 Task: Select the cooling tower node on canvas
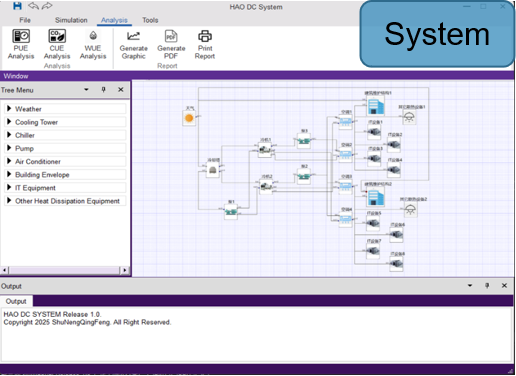213,170
